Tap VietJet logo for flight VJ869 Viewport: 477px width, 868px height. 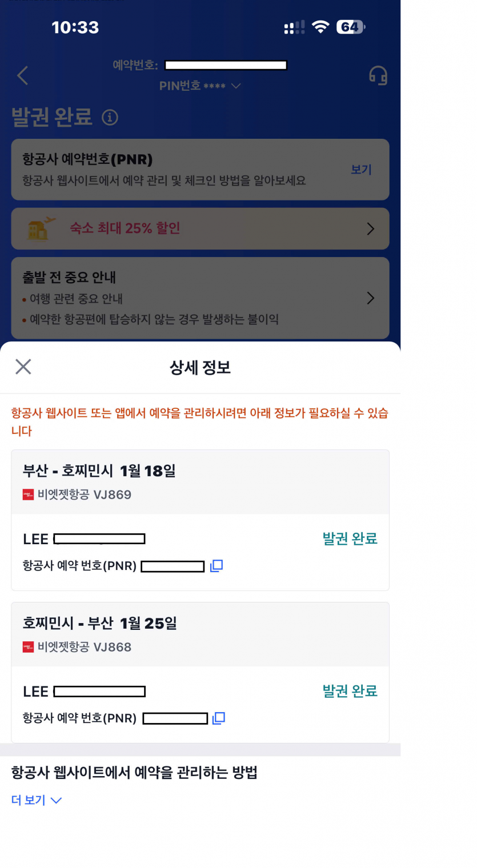29,495
